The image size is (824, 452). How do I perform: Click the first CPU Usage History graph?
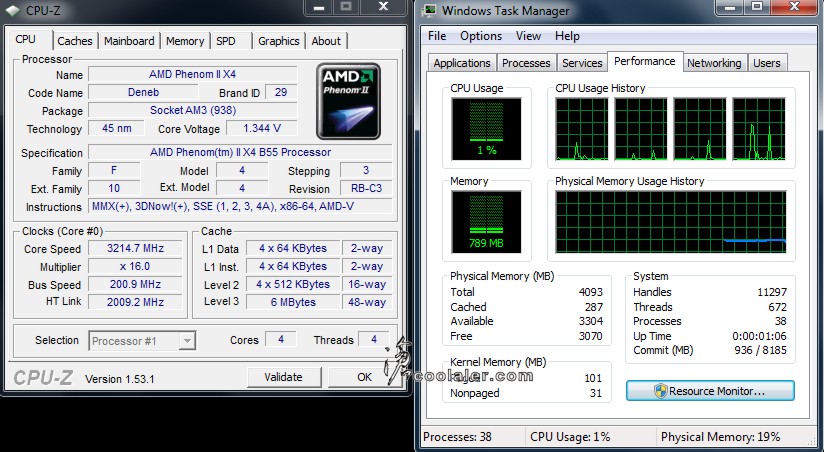tap(582, 129)
